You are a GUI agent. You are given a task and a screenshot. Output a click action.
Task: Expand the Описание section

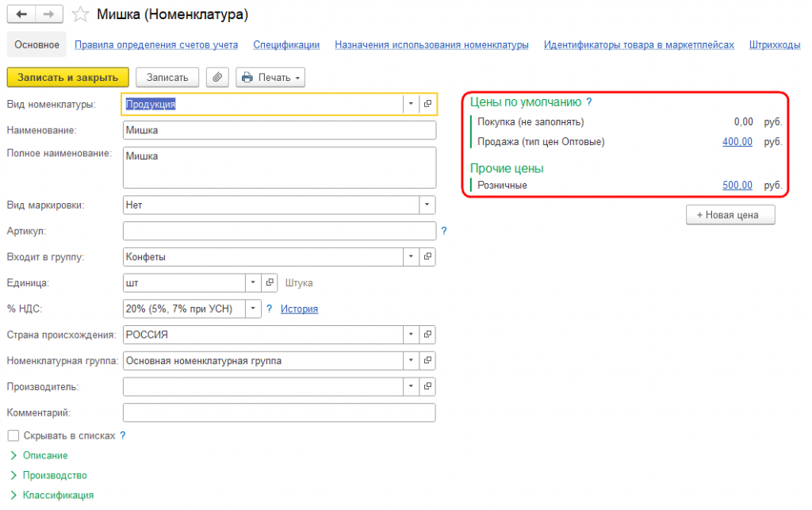40,455
